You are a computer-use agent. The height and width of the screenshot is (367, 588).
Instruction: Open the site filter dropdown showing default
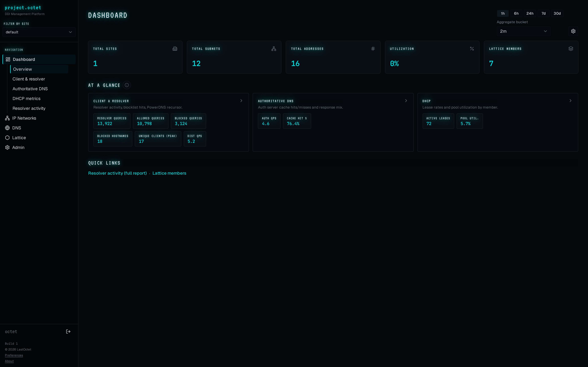tap(39, 32)
